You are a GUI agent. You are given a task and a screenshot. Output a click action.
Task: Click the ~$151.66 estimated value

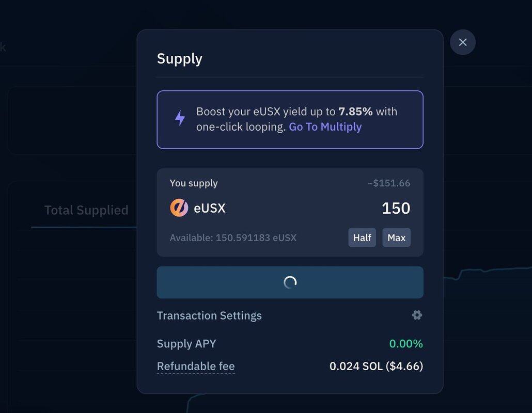pos(388,183)
